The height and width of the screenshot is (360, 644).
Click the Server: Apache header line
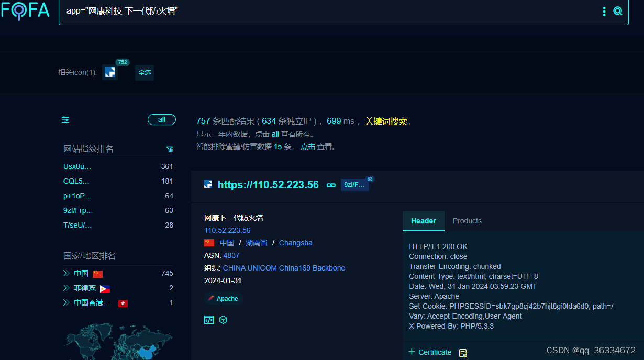(x=434, y=296)
